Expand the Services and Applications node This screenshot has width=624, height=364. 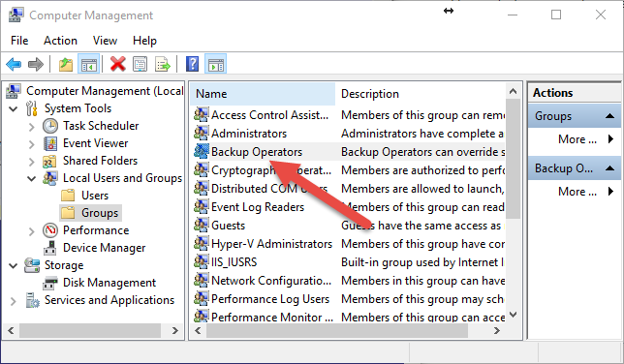14,301
